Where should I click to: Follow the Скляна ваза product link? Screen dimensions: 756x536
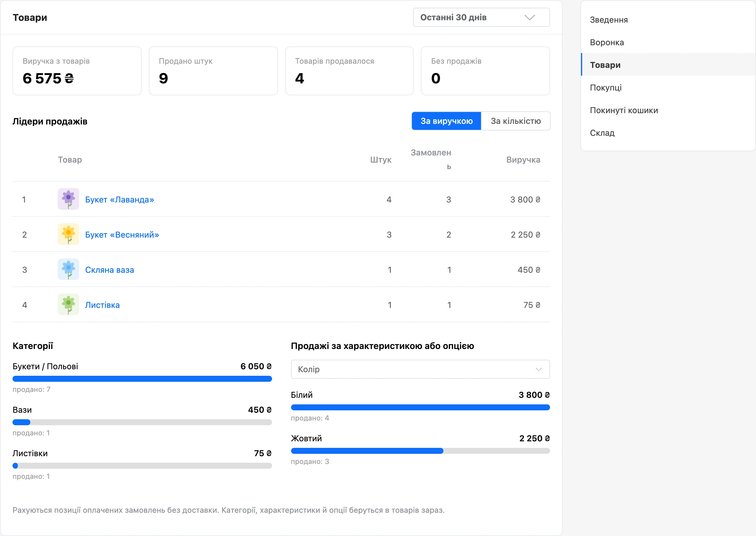[110, 270]
